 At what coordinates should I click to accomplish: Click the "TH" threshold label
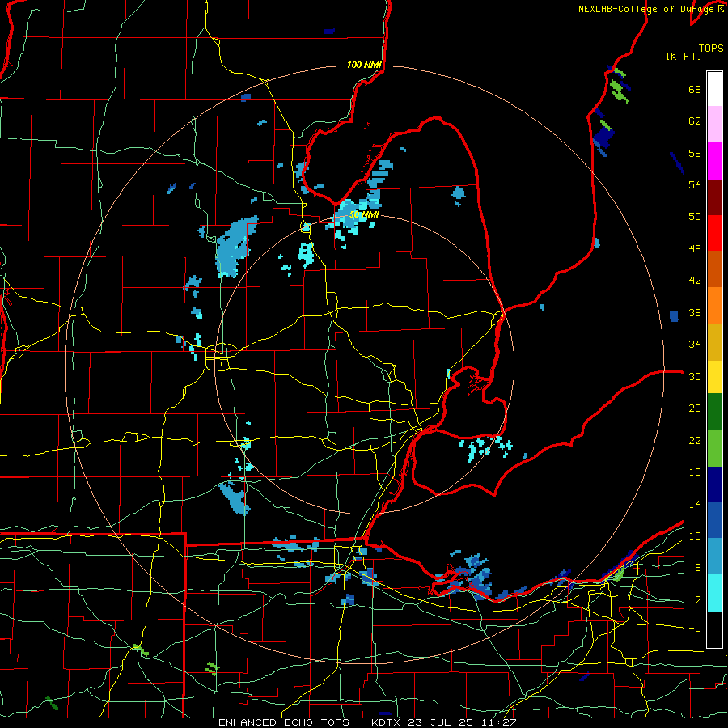point(695,632)
